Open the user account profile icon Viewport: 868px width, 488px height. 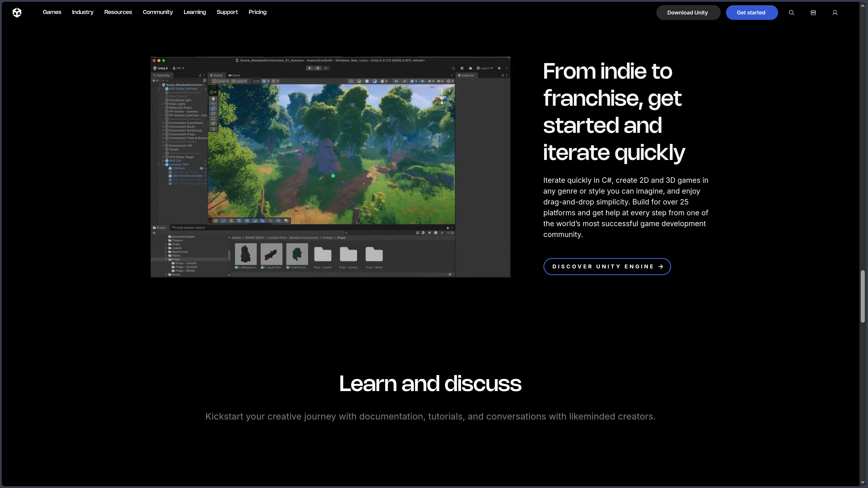click(x=835, y=13)
